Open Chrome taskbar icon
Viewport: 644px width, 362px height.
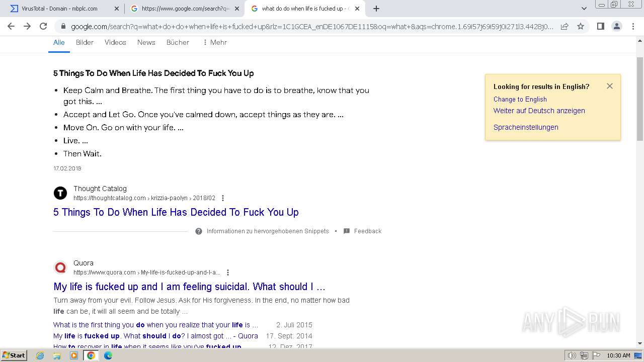point(91,355)
